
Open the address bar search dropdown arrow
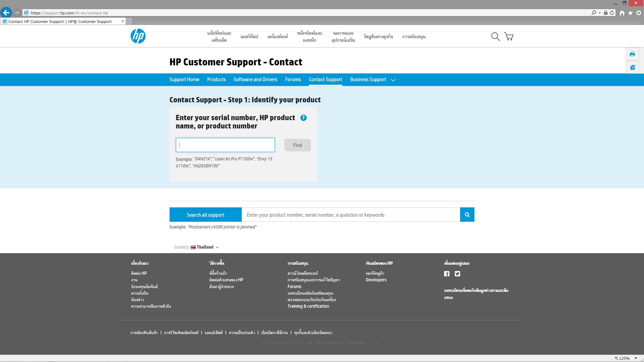[600, 13]
